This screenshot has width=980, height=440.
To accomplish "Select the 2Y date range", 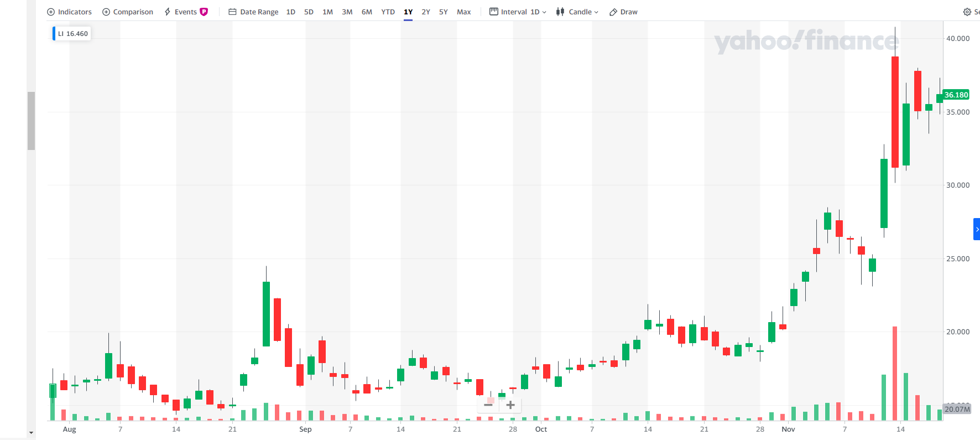I will click(426, 12).
